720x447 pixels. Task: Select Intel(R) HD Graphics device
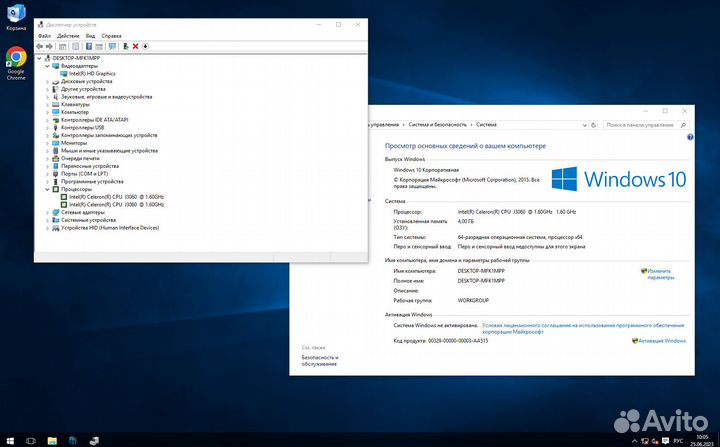coord(92,74)
